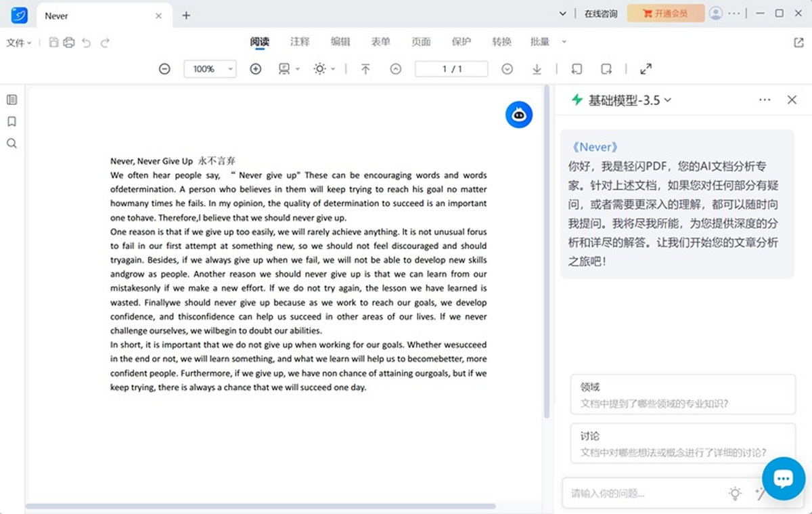Image resolution: width=812 pixels, height=514 pixels.
Task: Open the bookmarks sidebar panel
Action: pyautogui.click(x=12, y=122)
